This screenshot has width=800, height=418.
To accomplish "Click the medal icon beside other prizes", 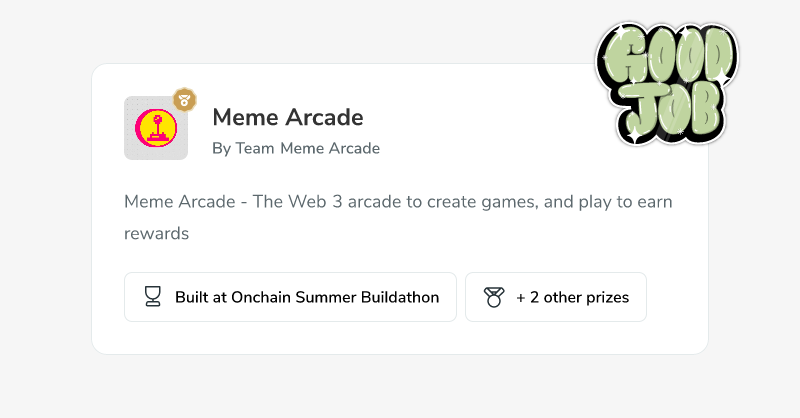I will tap(494, 297).
